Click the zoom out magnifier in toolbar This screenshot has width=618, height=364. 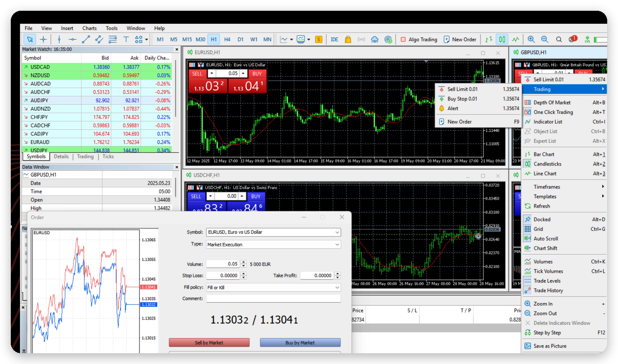point(545,39)
